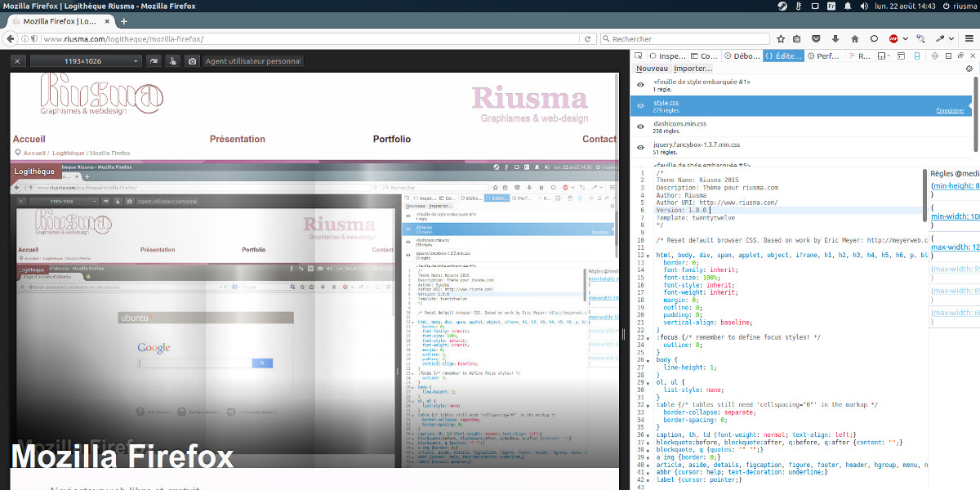Screen dimensions: 980x490
Task: Collapse the table rule at line 32
Action: (x=650, y=405)
